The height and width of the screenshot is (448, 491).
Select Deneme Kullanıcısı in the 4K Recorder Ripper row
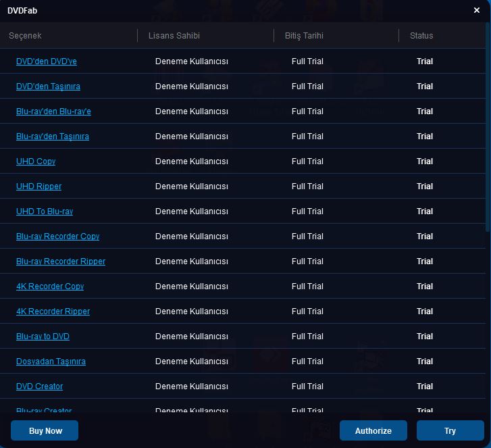pyautogui.click(x=192, y=312)
